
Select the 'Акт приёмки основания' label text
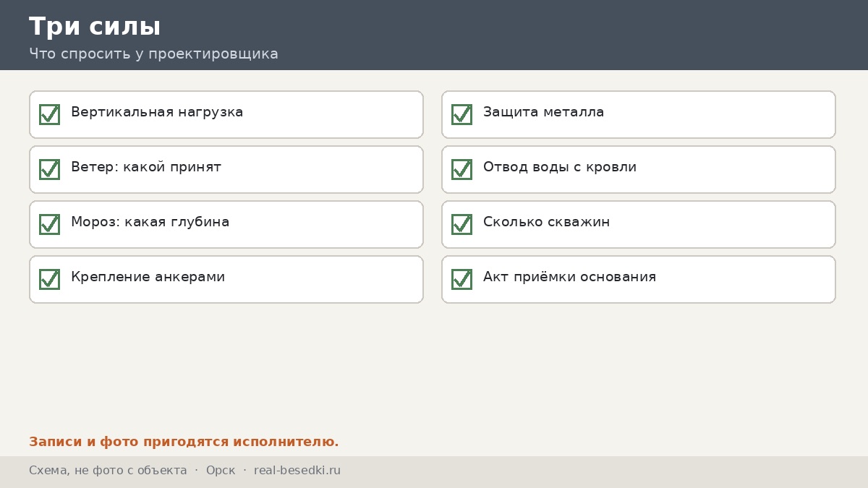pyautogui.click(x=569, y=277)
